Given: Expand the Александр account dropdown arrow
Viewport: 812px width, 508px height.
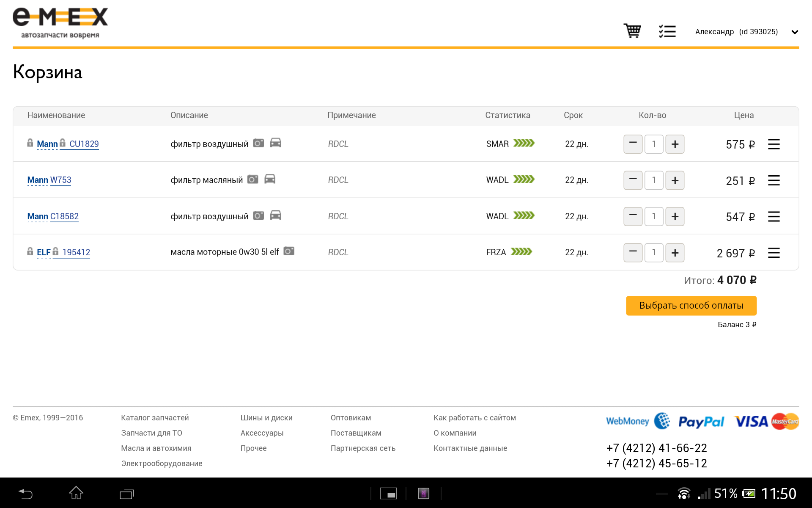Looking at the screenshot, I should click(795, 32).
